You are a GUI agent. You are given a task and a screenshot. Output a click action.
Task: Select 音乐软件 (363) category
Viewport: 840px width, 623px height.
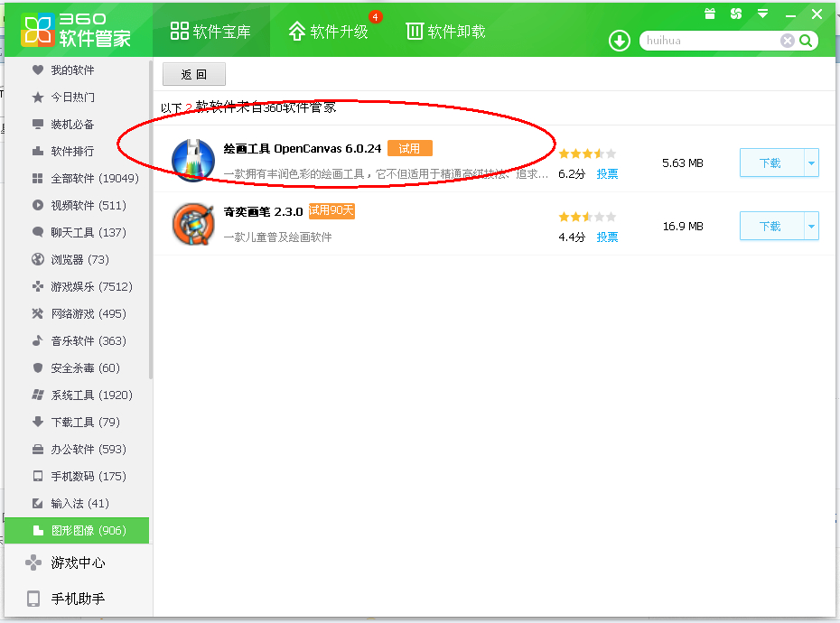point(89,340)
